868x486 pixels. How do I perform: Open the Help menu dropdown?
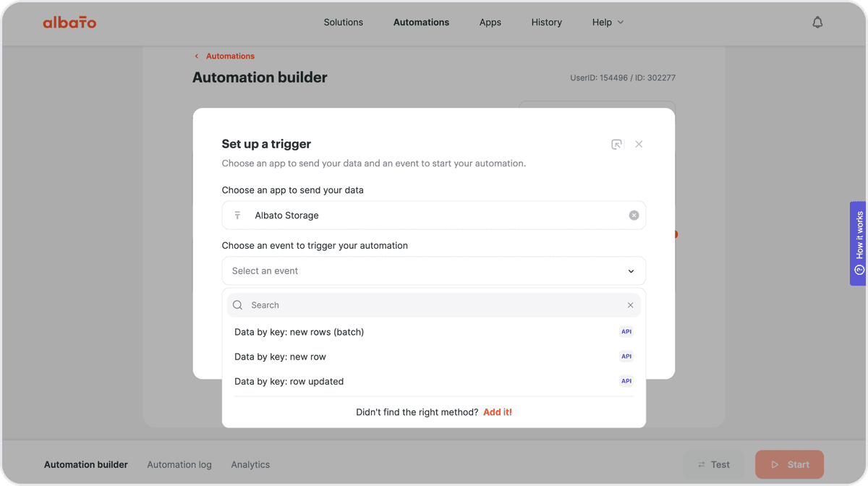click(608, 22)
